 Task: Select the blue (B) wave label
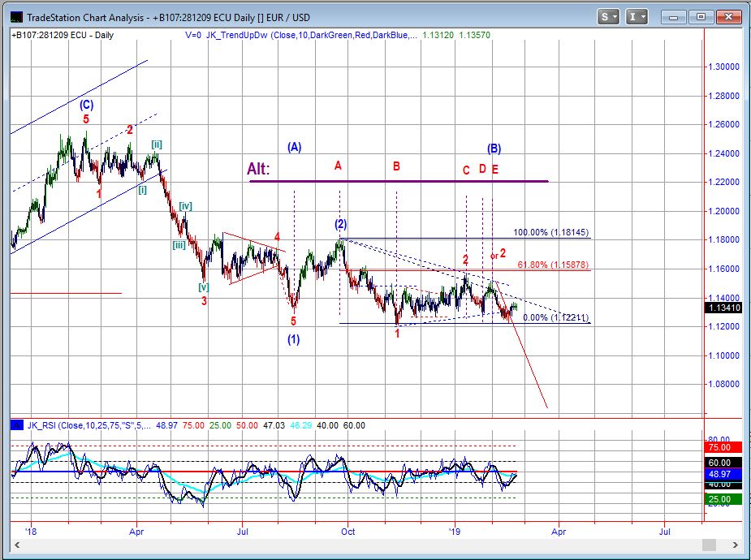(494, 149)
